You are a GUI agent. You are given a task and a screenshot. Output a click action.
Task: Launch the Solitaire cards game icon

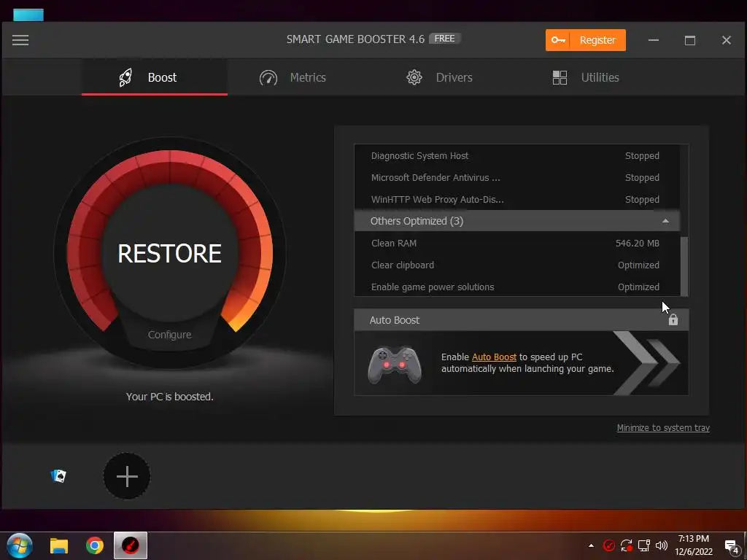click(58, 475)
